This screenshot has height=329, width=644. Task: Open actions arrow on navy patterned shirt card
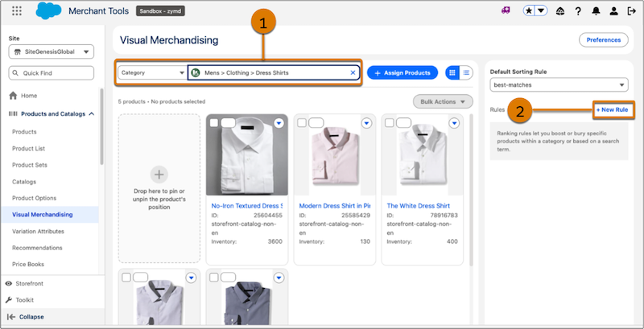click(x=279, y=278)
